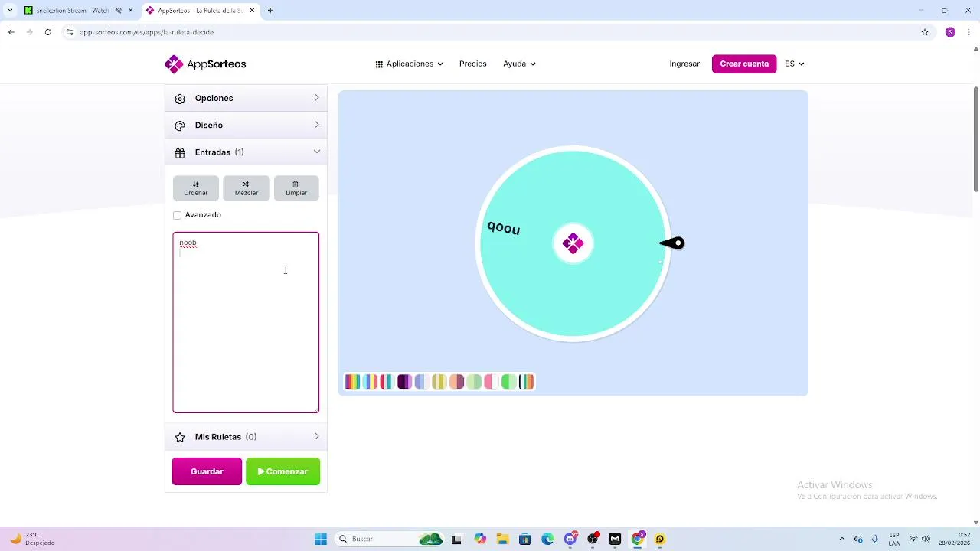View site info icon in address bar
The height and width of the screenshot is (551, 980).
pyautogui.click(x=70, y=32)
